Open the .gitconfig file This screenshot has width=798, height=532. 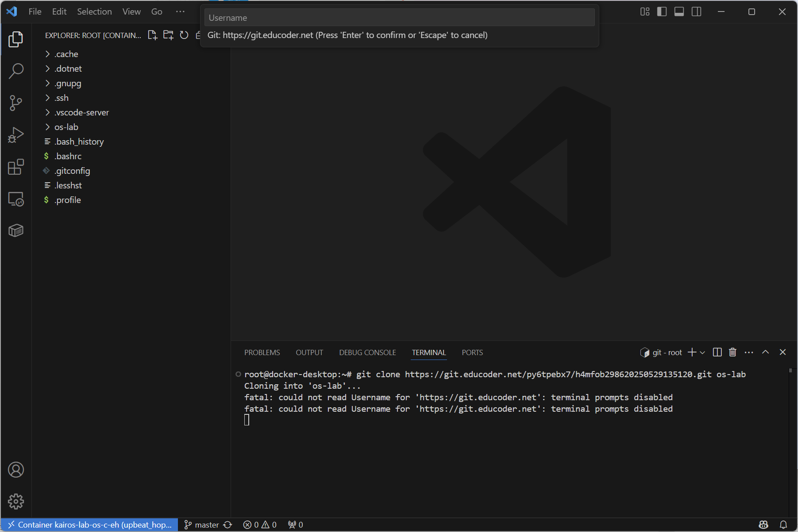pyautogui.click(x=131, y=171)
